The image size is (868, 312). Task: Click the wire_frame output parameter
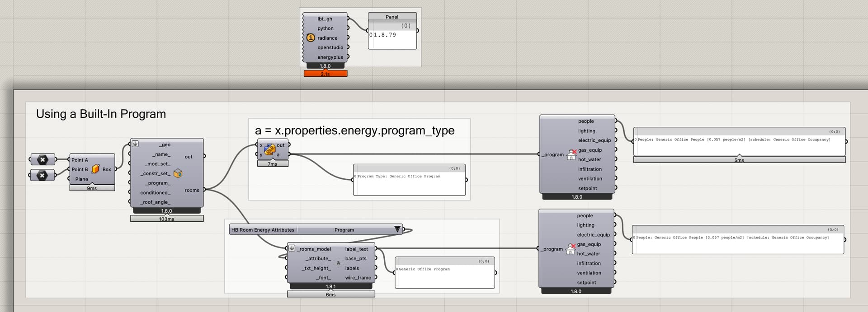tap(358, 278)
